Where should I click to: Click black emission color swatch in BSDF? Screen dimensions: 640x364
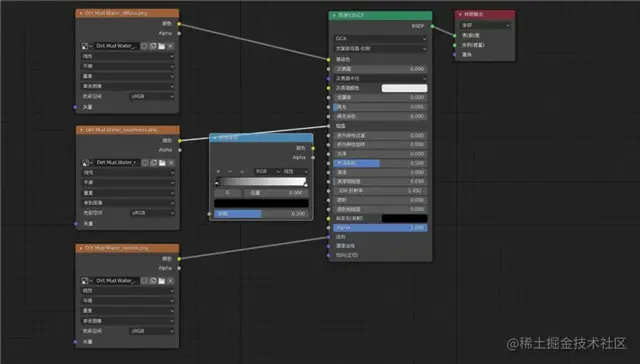[x=404, y=218]
